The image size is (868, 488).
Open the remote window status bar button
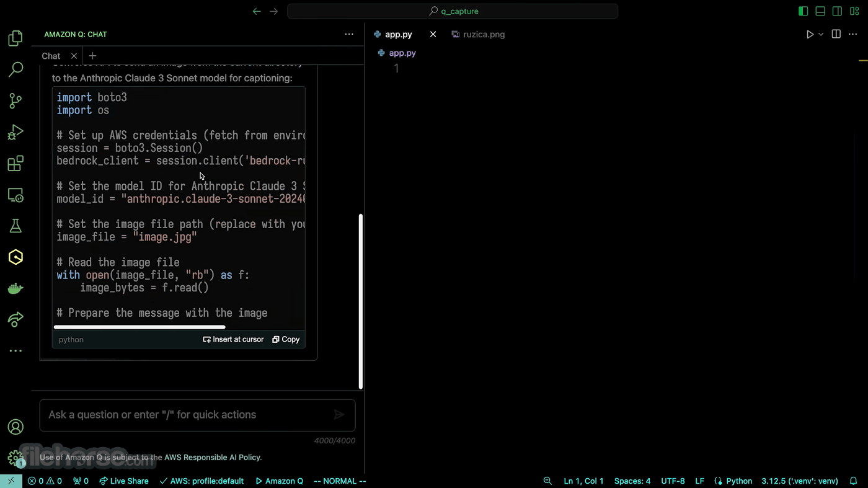(11, 481)
